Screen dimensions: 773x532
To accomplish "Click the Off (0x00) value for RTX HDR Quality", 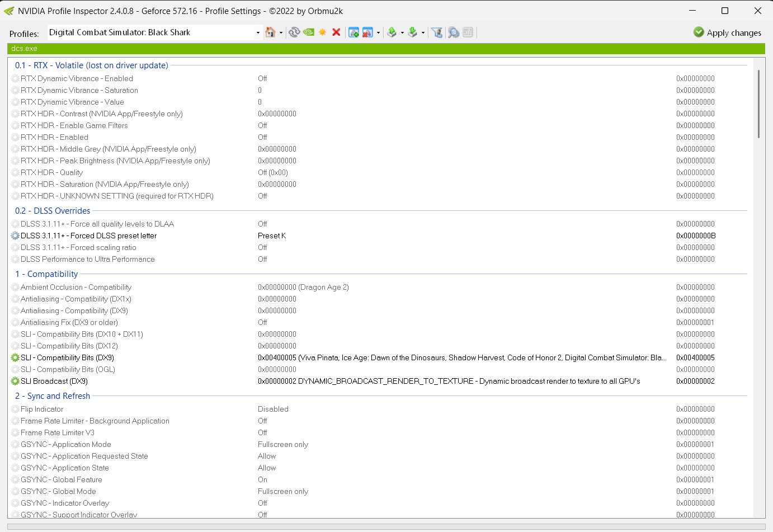I will coord(273,173).
